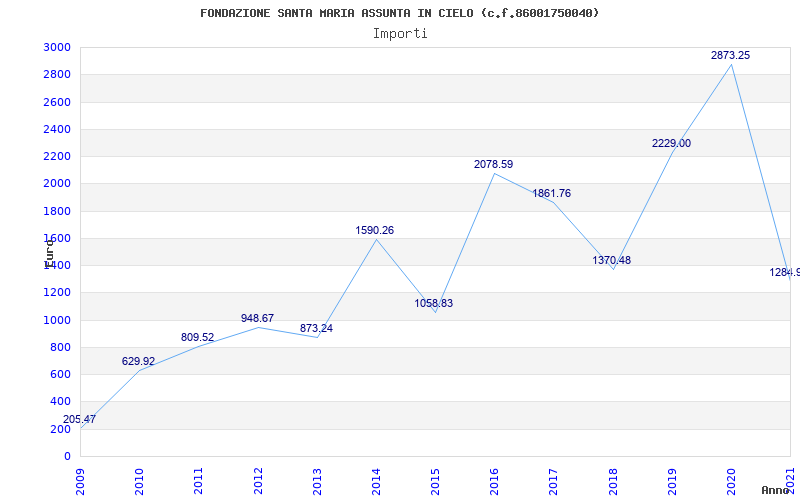Screen dimensions: 800x500
Task: Click the 2016 x-axis year label
Action: [495, 481]
